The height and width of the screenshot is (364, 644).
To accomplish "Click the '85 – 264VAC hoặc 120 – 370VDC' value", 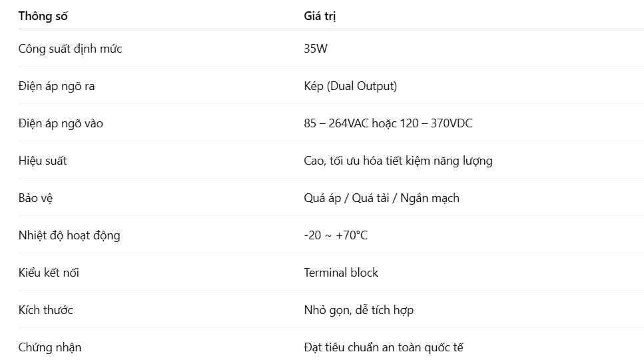I will pos(388,123).
